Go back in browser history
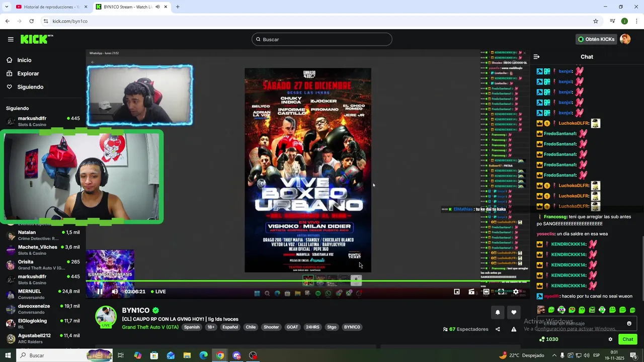644x362 pixels. (x=7, y=21)
